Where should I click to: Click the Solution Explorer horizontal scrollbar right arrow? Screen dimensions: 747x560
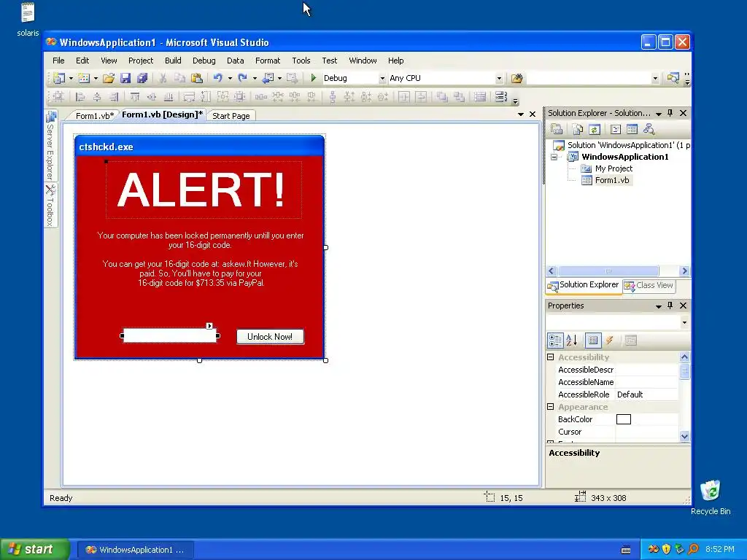click(x=684, y=271)
